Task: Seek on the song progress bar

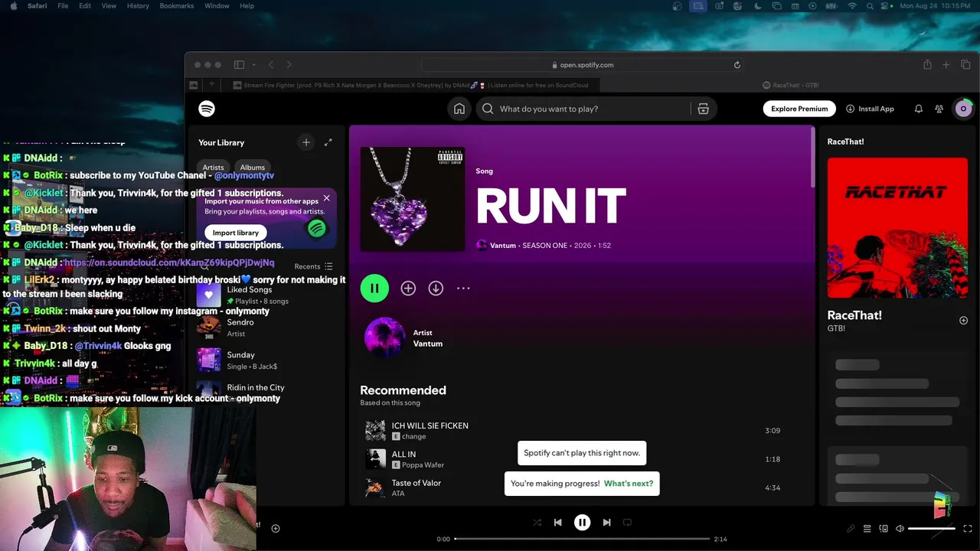Action: tap(582, 539)
